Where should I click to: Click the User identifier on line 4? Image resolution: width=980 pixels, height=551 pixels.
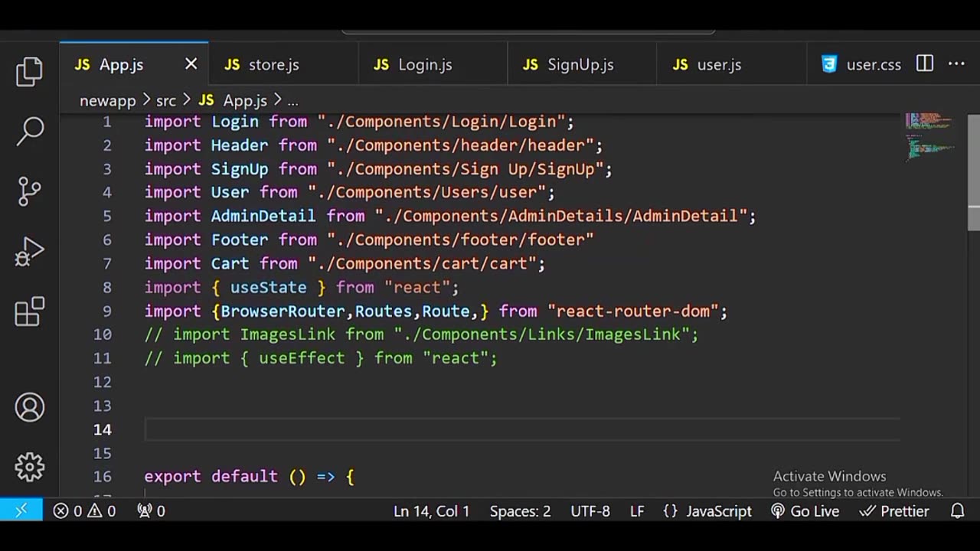[x=230, y=193]
